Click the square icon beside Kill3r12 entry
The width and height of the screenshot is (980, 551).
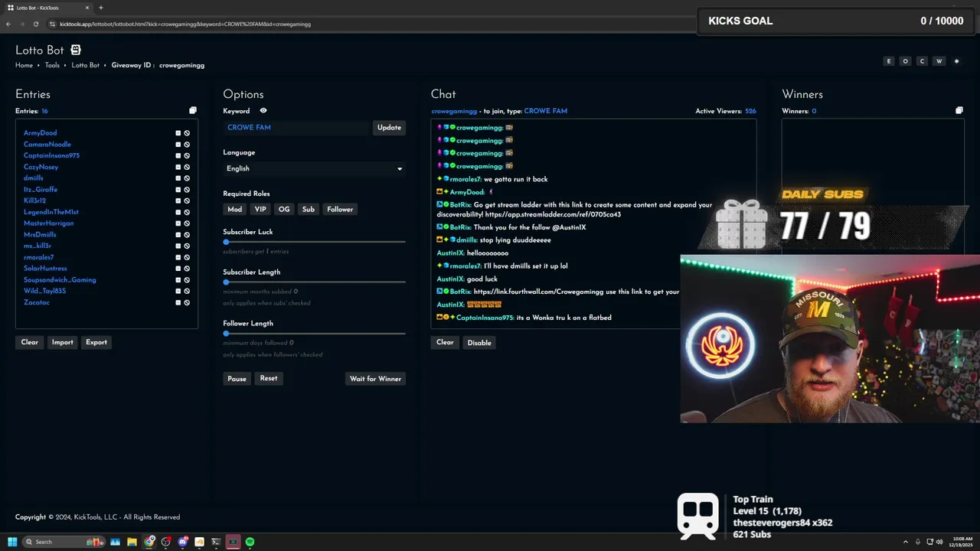tap(178, 201)
